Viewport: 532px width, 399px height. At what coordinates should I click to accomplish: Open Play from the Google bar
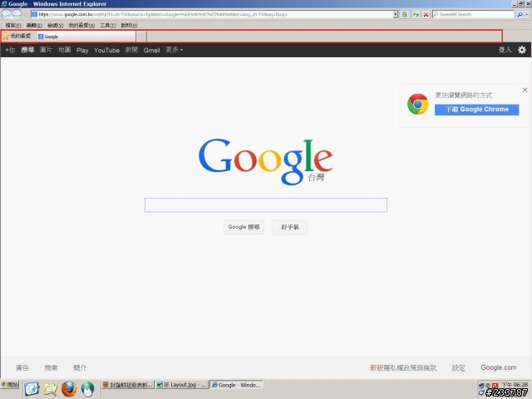coord(82,50)
